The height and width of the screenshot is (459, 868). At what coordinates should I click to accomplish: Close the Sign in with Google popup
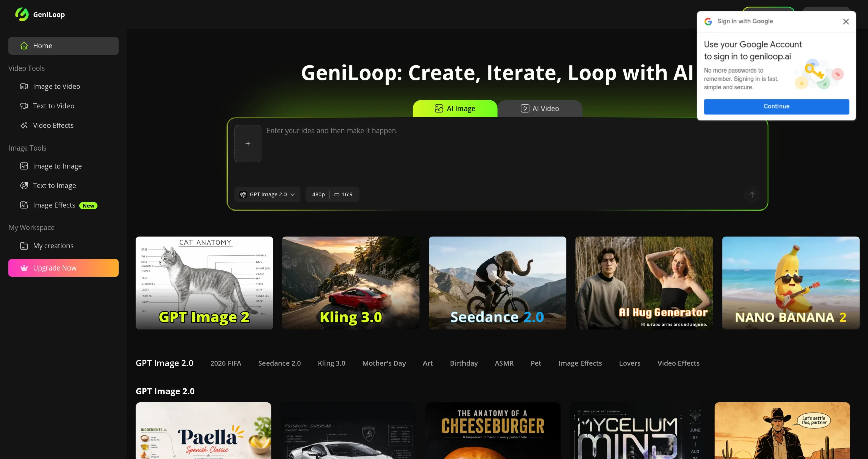[x=846, y=22]
